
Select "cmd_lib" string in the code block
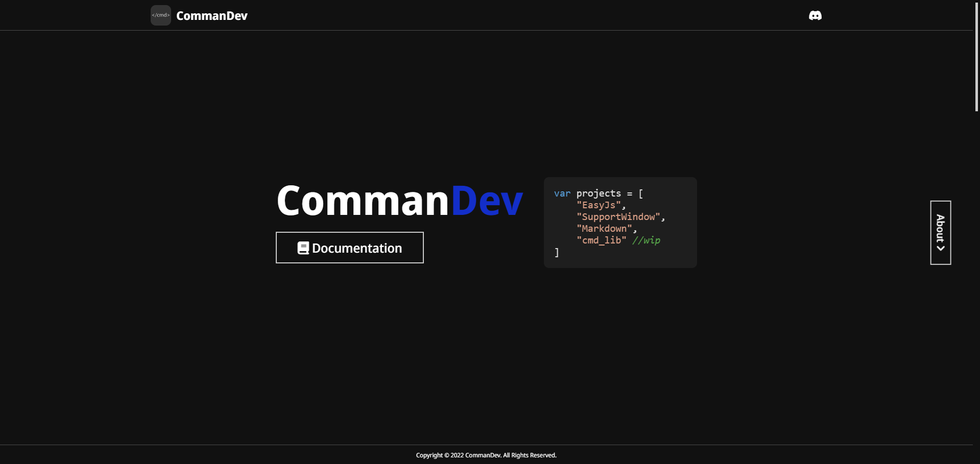click(601, 240)
